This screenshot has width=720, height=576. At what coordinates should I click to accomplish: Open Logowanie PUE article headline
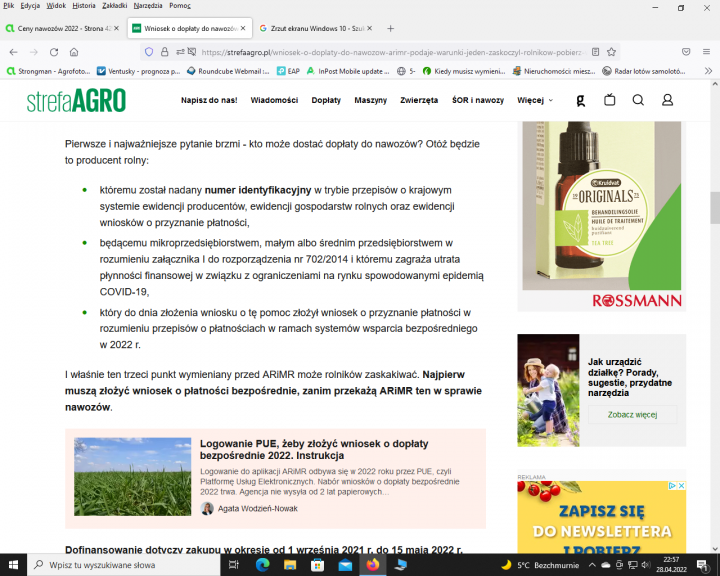314,449
